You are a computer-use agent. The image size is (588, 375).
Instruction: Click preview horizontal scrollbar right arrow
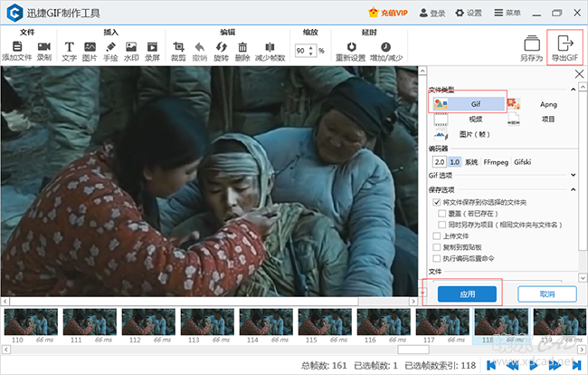(x=413, y=302)
